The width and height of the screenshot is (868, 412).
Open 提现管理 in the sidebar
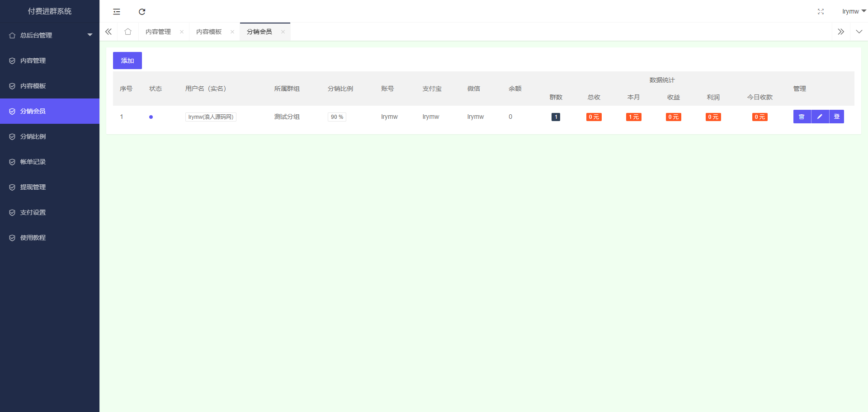point(33,187)
